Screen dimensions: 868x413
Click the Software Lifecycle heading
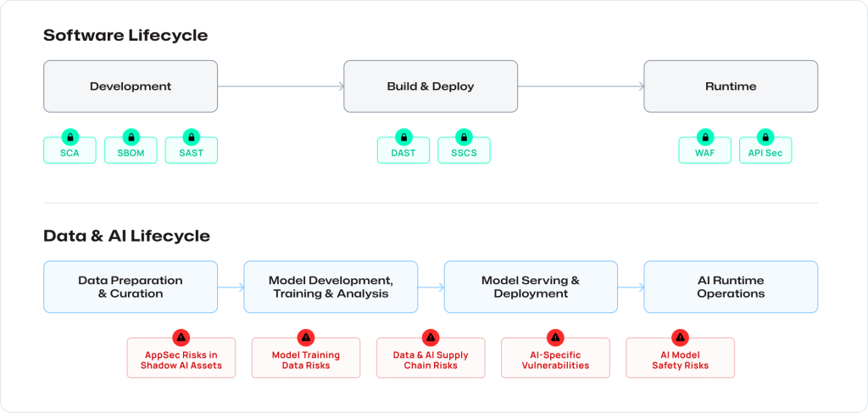pos(125,36)
